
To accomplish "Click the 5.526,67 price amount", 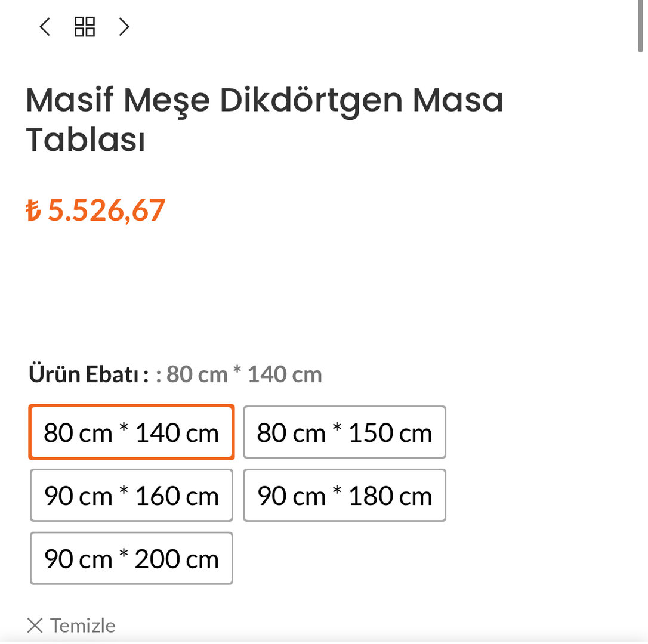I will pos(106,210).
